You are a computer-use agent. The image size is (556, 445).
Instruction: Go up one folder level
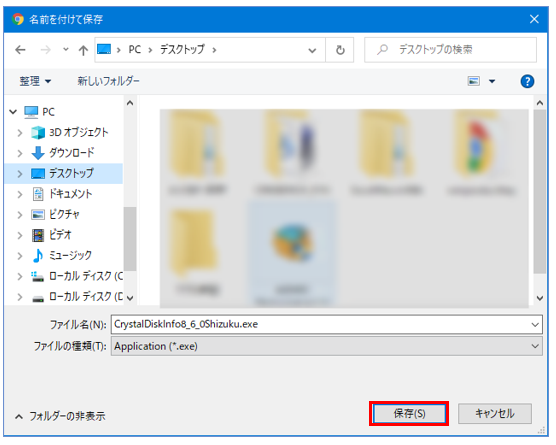coord(83,50)
